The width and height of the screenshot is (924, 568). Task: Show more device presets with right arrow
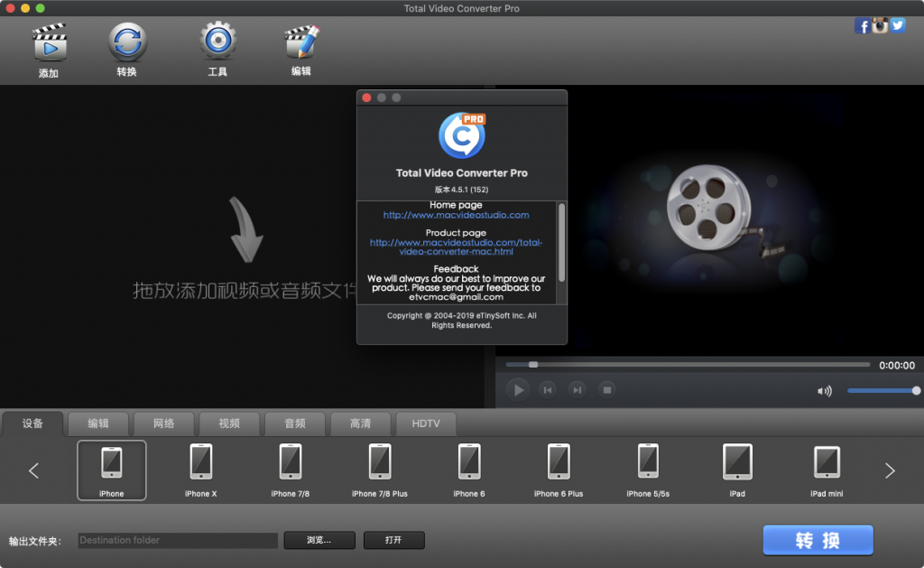coord(890,470)
